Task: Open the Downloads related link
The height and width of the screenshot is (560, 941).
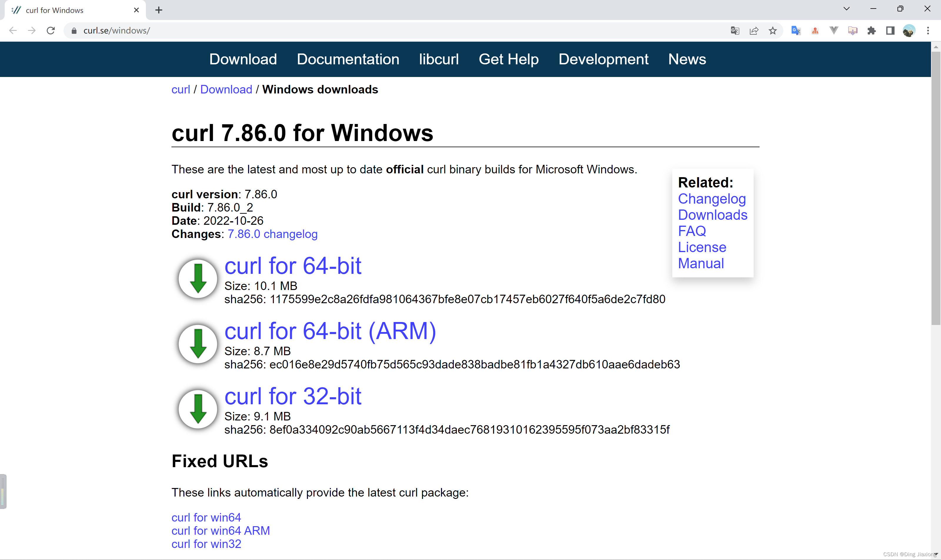Action: click(x=713, y=215)
